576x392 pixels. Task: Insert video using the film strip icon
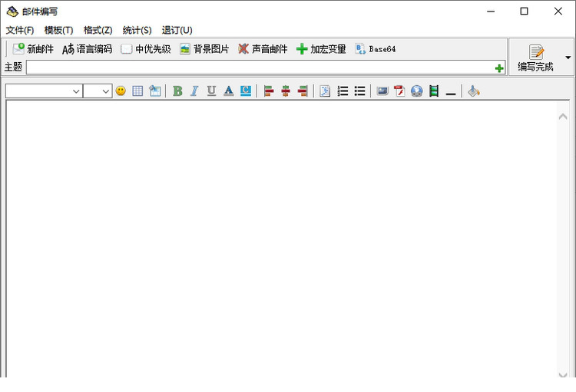coord(434,91)
